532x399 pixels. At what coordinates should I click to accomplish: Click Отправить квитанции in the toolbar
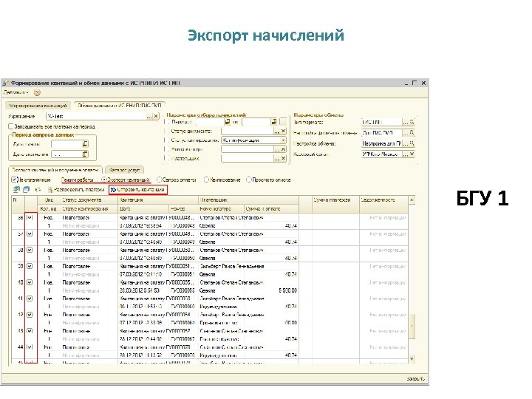pyautogui.click(x=138, y=190)
